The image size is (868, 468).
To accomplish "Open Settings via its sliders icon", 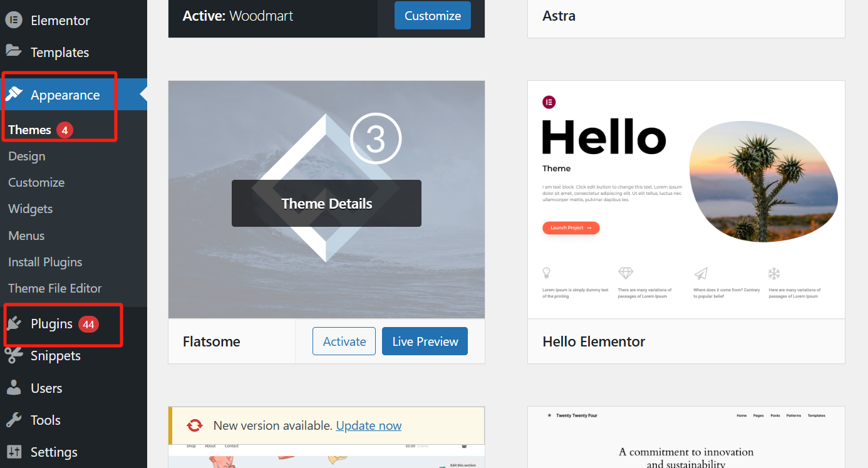I will tap(14, 452).
